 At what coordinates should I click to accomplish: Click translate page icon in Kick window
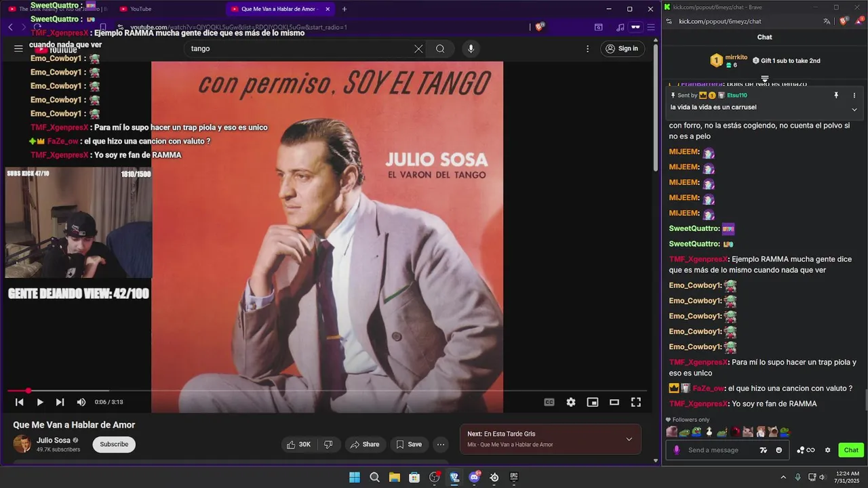827,22
